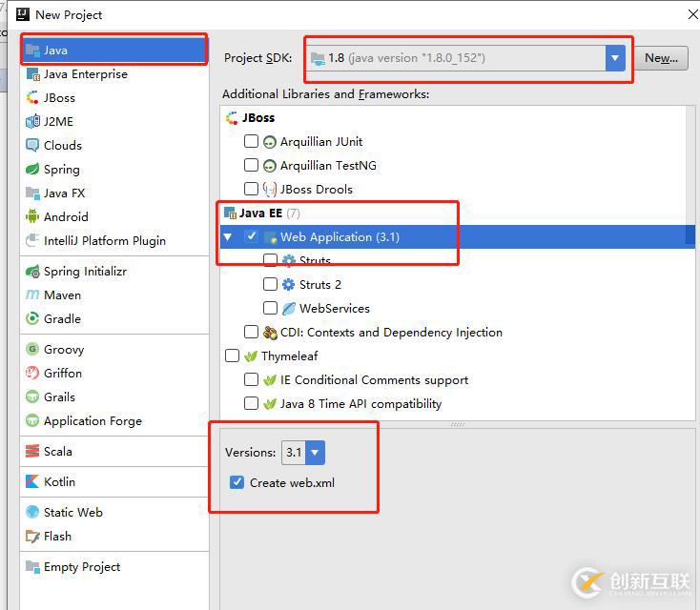The height and width of the screenshot is (610, 700).
Task: Click the WebServices feather icon
Action: click(x=289, y=309)
